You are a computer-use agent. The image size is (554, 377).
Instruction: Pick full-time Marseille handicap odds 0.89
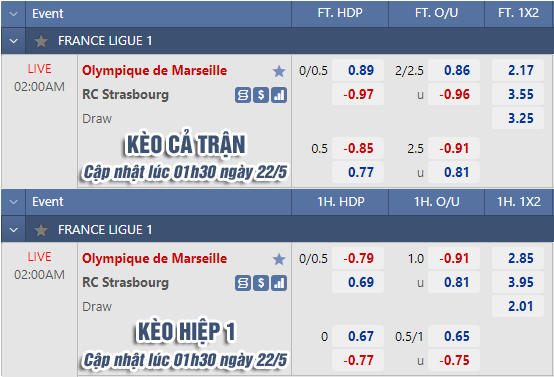[x=358, y=70]
